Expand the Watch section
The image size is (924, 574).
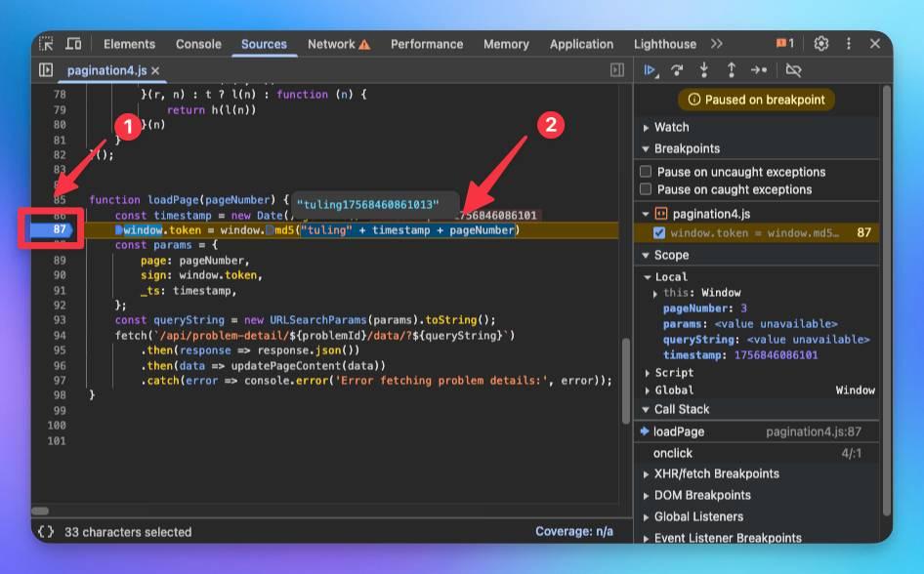tap(647, 128)
